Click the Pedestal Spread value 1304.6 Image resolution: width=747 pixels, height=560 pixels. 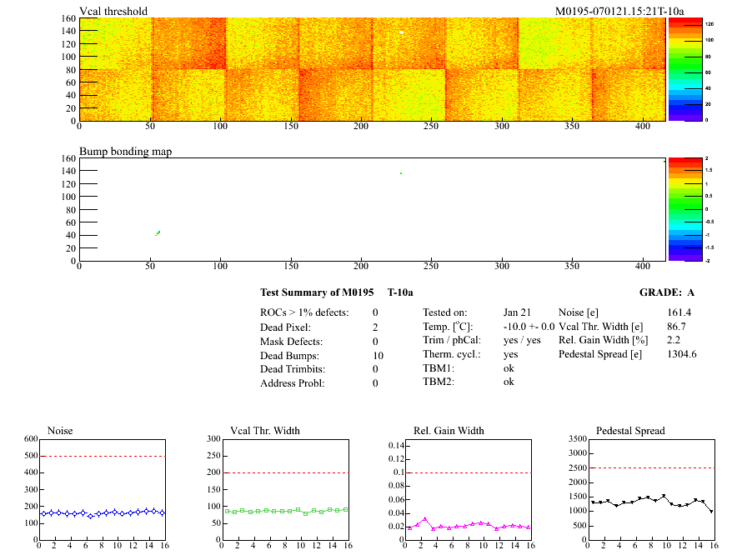point(682,354)
